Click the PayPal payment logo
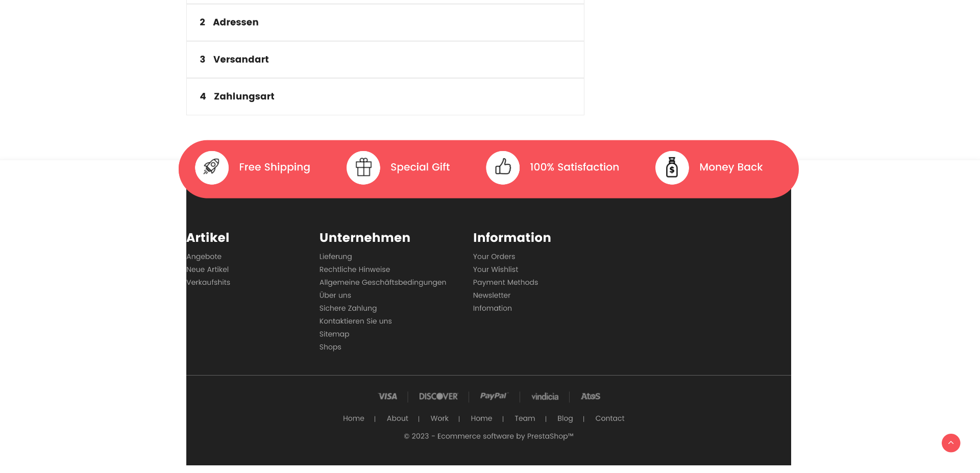This screenshot has height=473, width=980. pyautogui.click(x=494, y=396)
